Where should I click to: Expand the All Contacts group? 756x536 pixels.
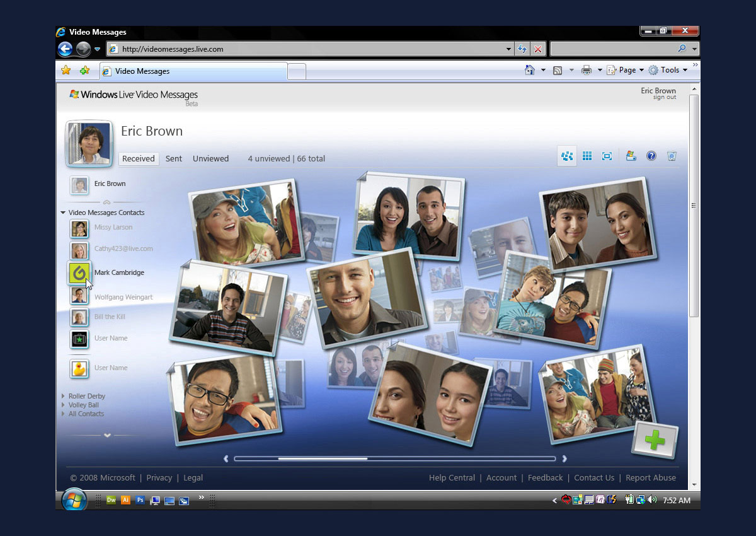pyautogui.click(x=63, y=414)
